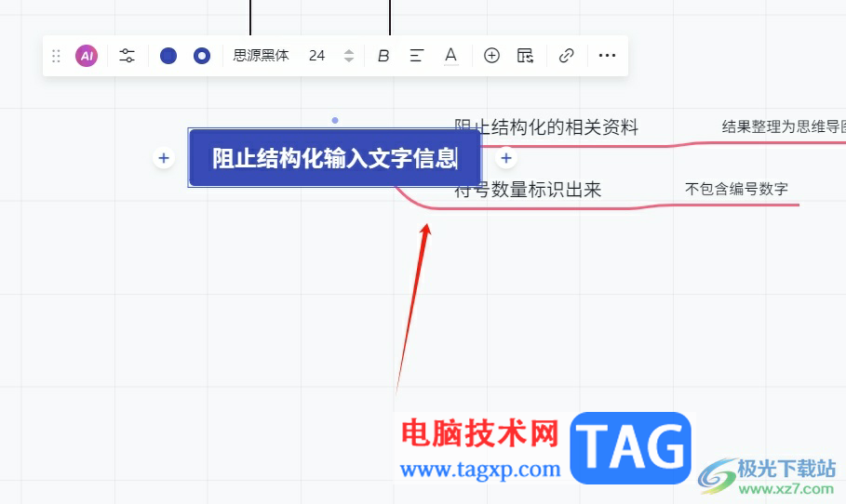Add a hyperlink with the link icon

567,56
